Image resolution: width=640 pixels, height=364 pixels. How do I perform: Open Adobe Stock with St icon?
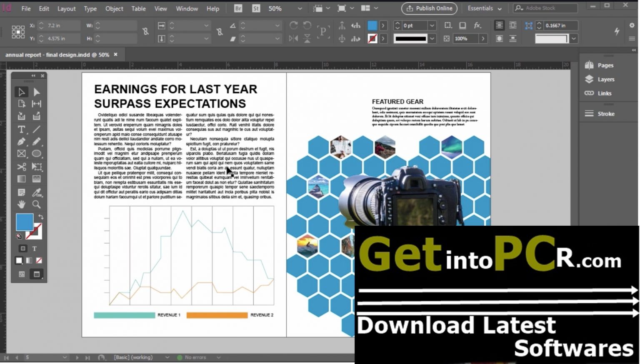[256, 8]
